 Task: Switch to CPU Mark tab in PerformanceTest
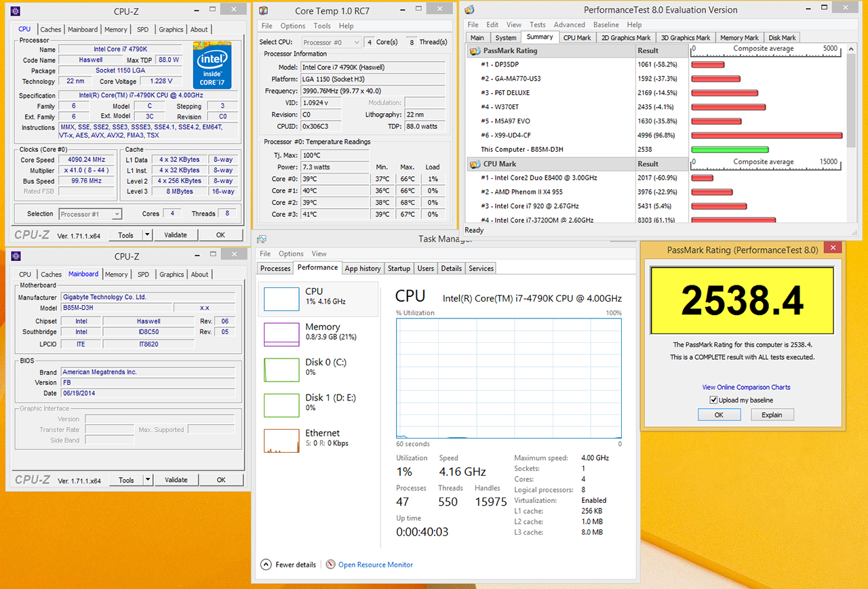tap(577, 37)
